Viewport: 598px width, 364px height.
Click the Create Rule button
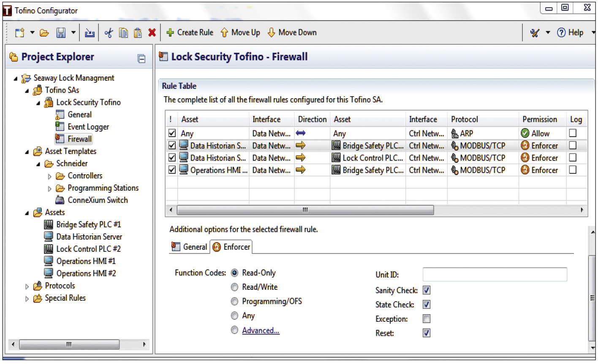190,32
